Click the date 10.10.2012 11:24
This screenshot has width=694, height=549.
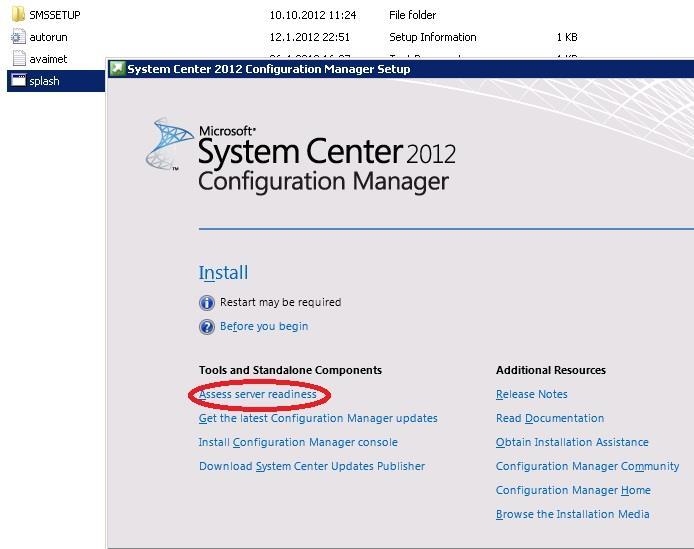point(312,15)
